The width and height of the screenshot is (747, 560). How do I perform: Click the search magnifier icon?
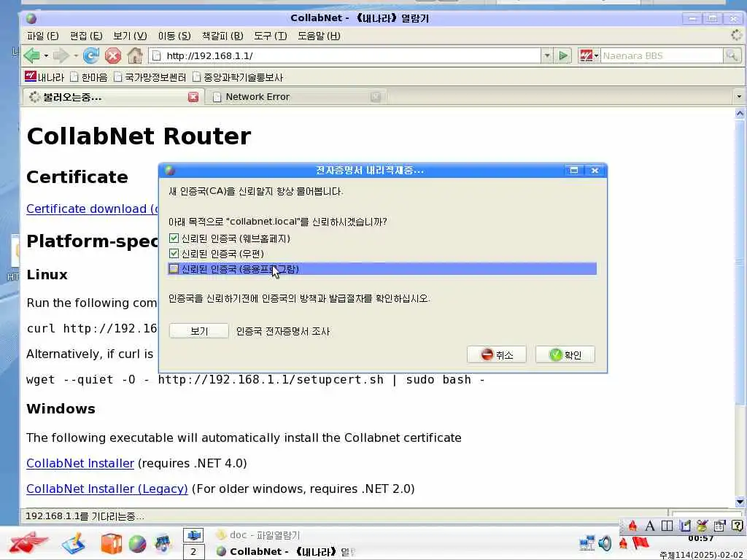pos(732,55)
